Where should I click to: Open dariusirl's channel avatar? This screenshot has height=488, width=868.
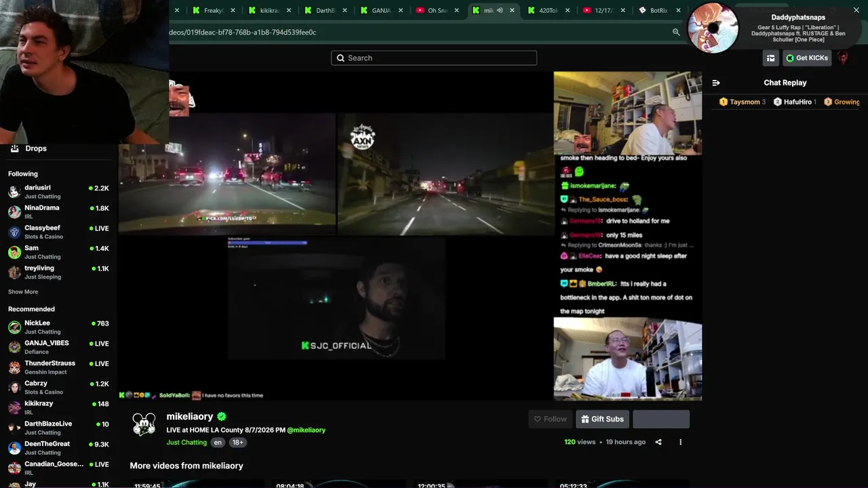(14, 192)
